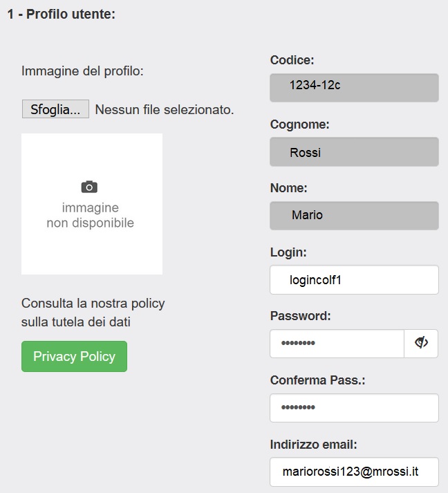Image resolution: width=448 pixels, height=493 pixels.
Task: Focus the Login field with logincolf1
Action: (x=354, y=279)
